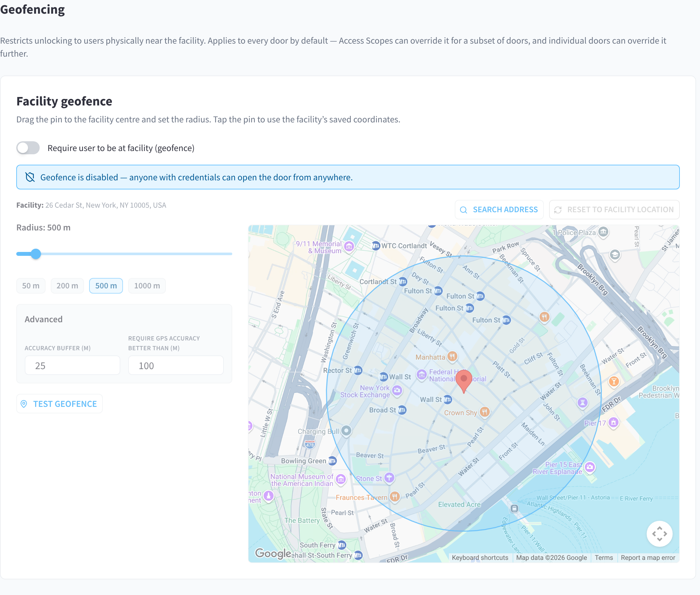Viewport: 700px width, 595px height.
Task: Click the Elevated Acre map label
Action: click(x=459, y=504)
